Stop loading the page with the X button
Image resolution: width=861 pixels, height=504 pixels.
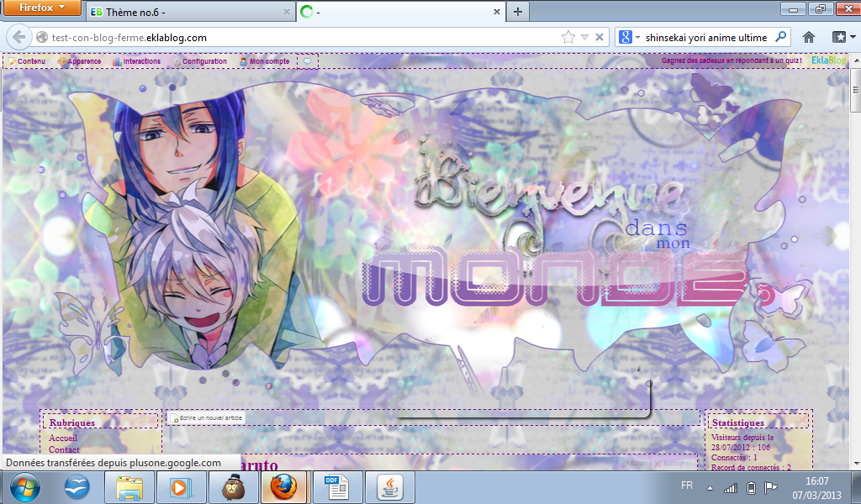tap(600, 37)
